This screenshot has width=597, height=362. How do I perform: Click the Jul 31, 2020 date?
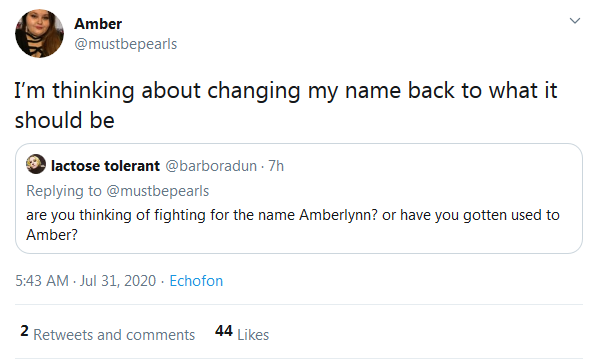[118, 281]
